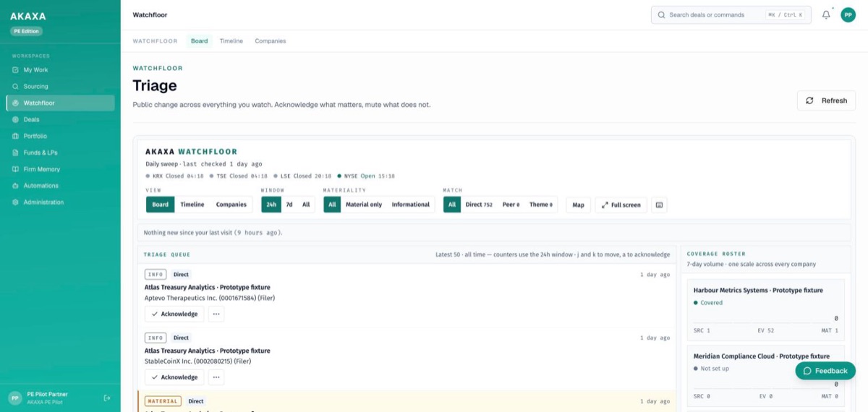
Task: Click the Administration sidebar icon
Action: [15, 202]
